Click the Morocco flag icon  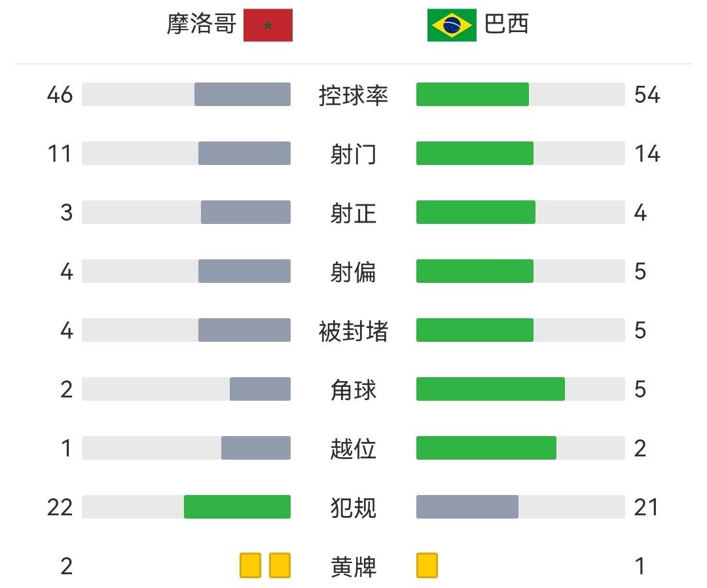(268, 26)
